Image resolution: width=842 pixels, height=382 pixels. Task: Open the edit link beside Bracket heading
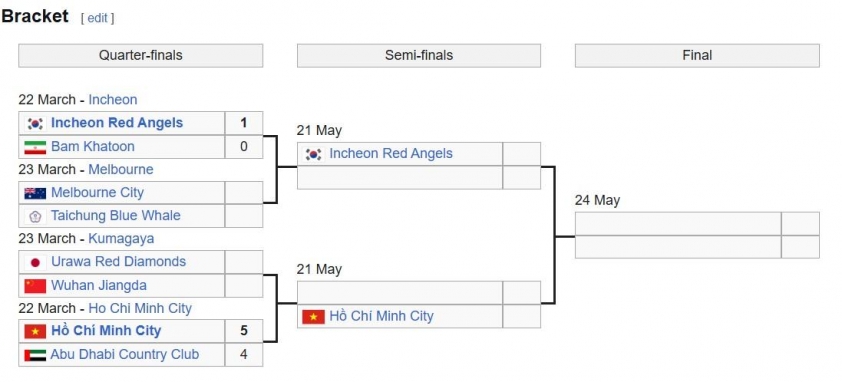(97, 18)
